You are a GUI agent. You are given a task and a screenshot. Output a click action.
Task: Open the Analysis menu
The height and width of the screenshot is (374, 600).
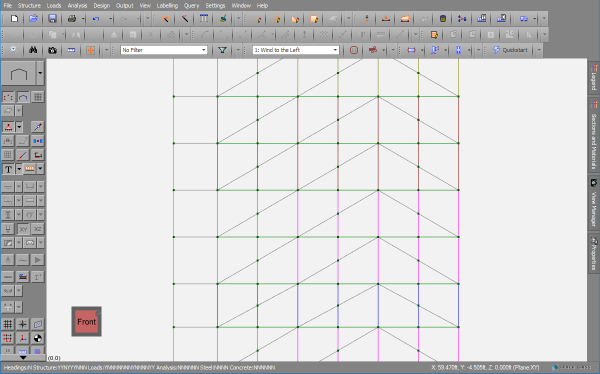click(77, 5)
